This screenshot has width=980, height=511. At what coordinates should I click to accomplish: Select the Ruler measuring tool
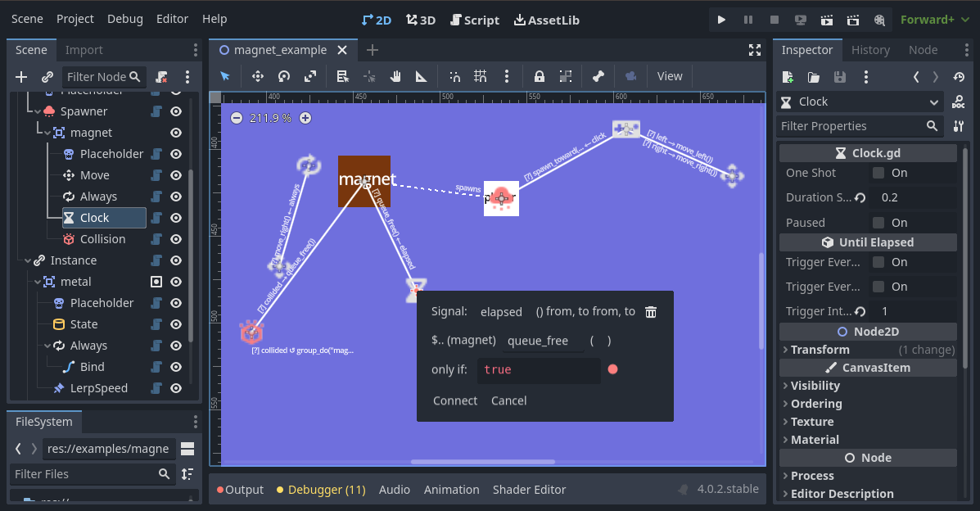click(421, 76)
